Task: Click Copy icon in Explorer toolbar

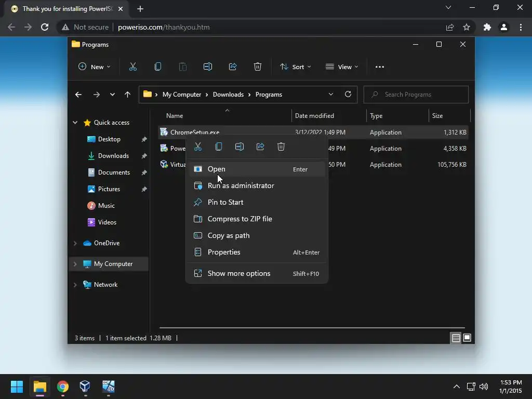Action: click(x=158, y=67)
